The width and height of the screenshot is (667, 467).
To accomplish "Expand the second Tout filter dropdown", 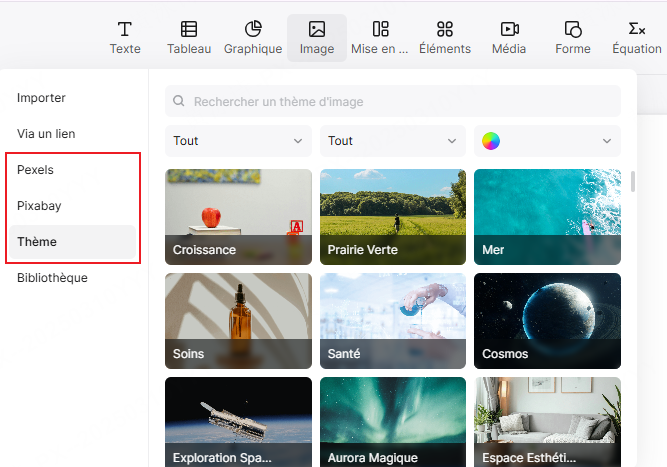I will (393, 141).
